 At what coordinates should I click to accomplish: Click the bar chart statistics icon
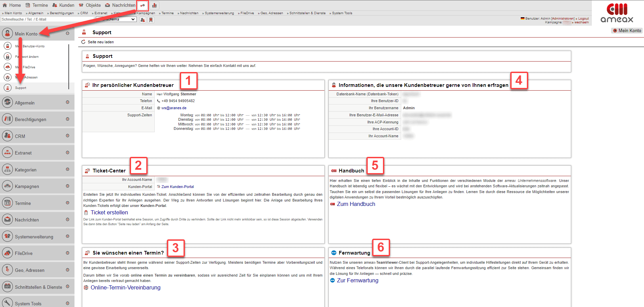point(154,5)
